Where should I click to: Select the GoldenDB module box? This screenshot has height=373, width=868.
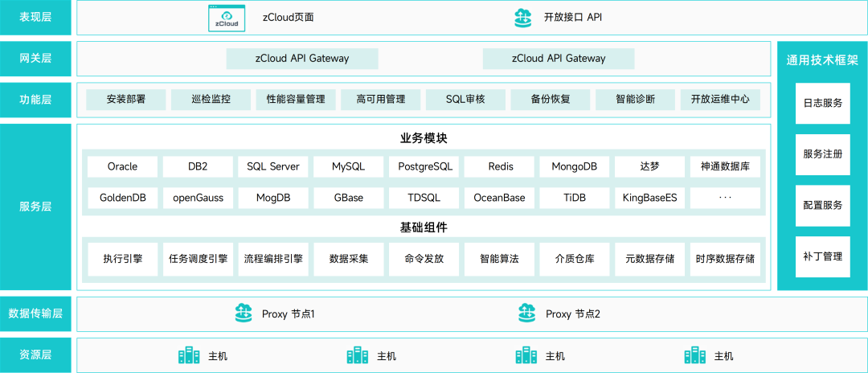point(123,198)
